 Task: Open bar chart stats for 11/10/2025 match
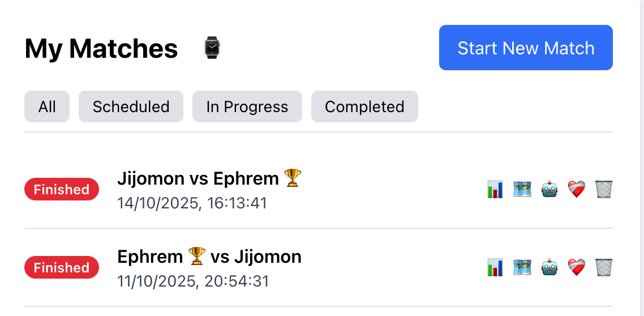click(495, 267)
